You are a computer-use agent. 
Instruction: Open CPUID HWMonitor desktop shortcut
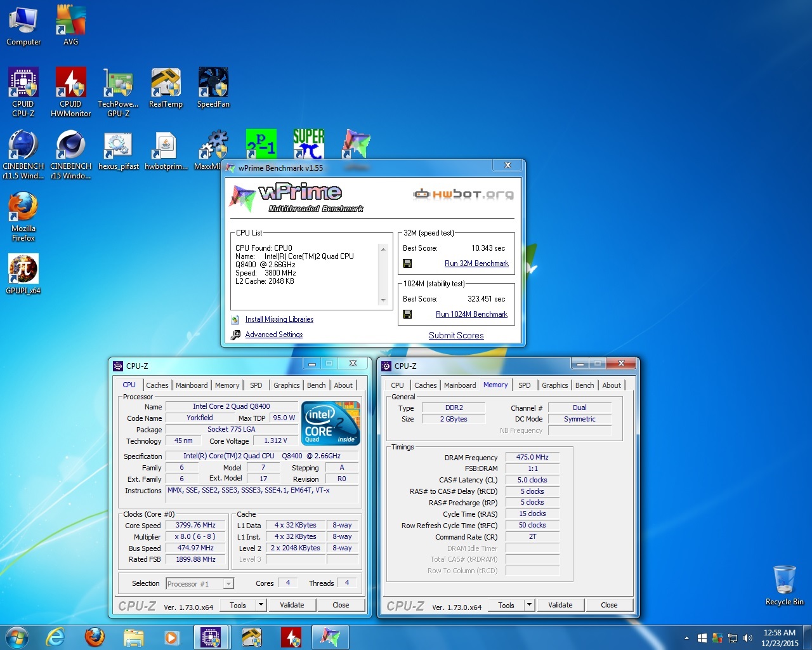coord(70,93)
